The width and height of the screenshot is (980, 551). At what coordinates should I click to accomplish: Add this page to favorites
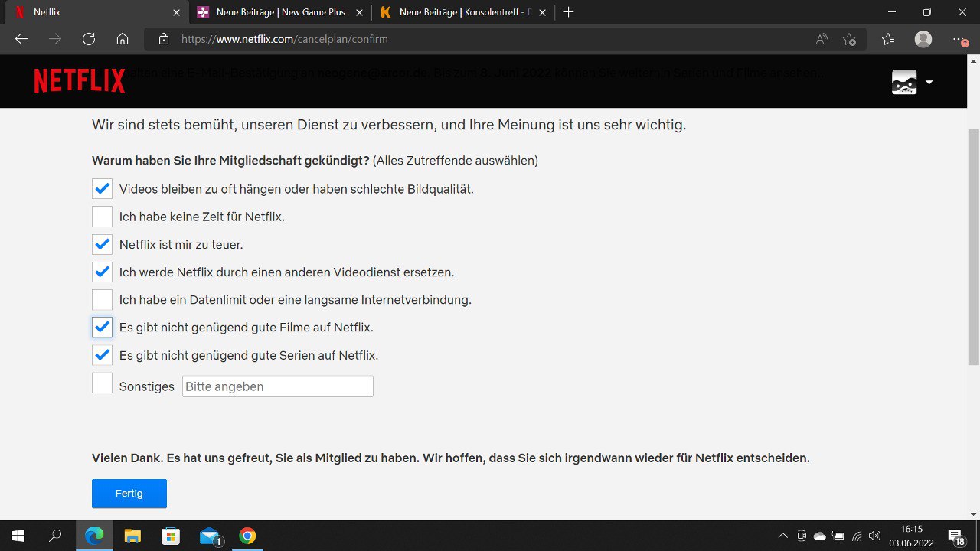coord(849,39)
